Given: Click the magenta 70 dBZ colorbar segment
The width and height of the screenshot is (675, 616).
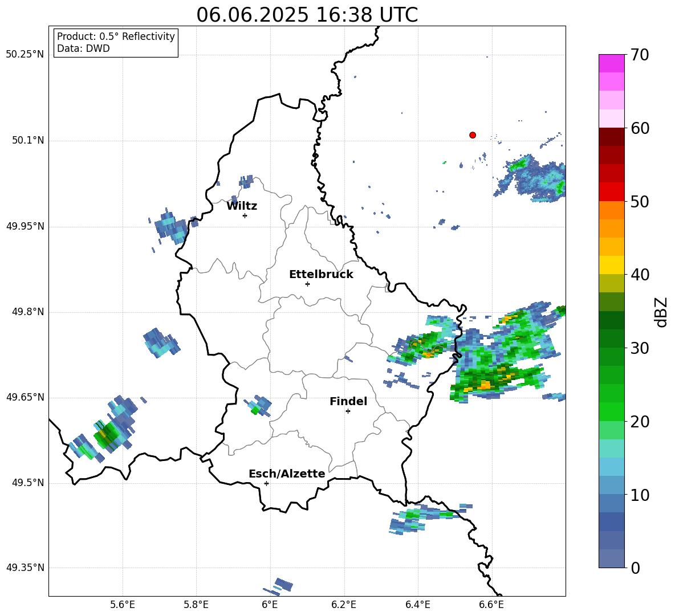Looking at the screenshot, I should pyautogui.click(x=611, y=63).
